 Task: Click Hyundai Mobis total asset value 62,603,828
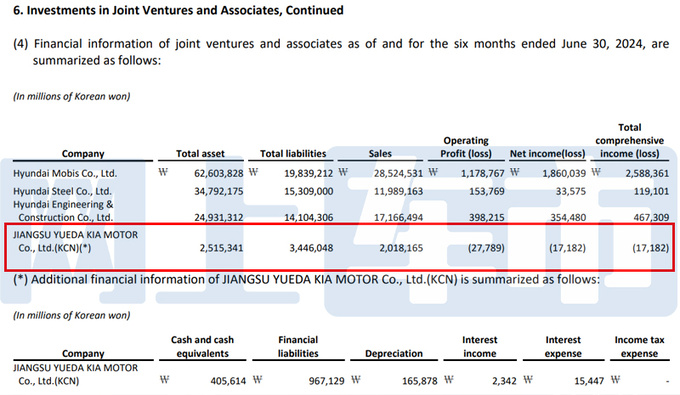[x=219, y=173]
